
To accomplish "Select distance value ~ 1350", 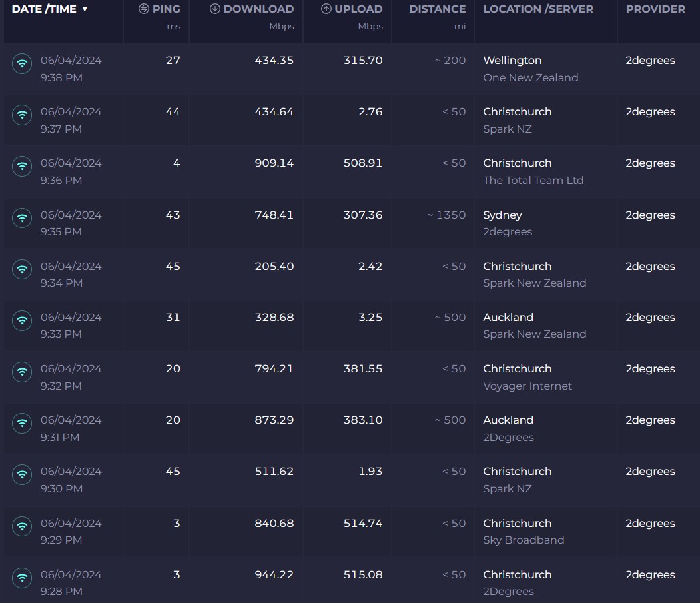I will pos(446,215).
